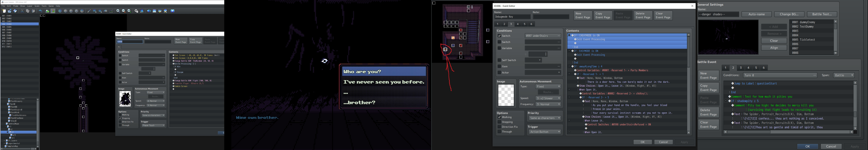Viewport: 868px width, 150px height.
Task: Click the Battle Test... button
Action: click(x=822, y=14)
